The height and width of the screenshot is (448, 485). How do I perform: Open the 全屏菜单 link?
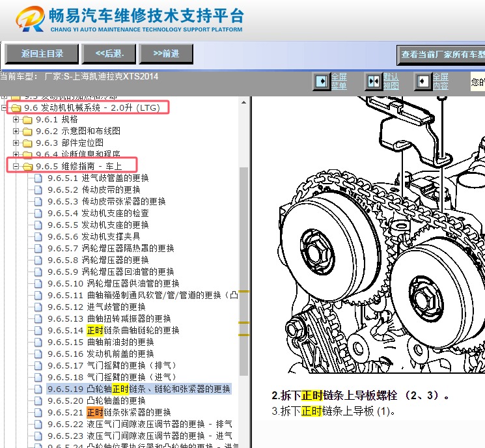click(x=339, y=81)
